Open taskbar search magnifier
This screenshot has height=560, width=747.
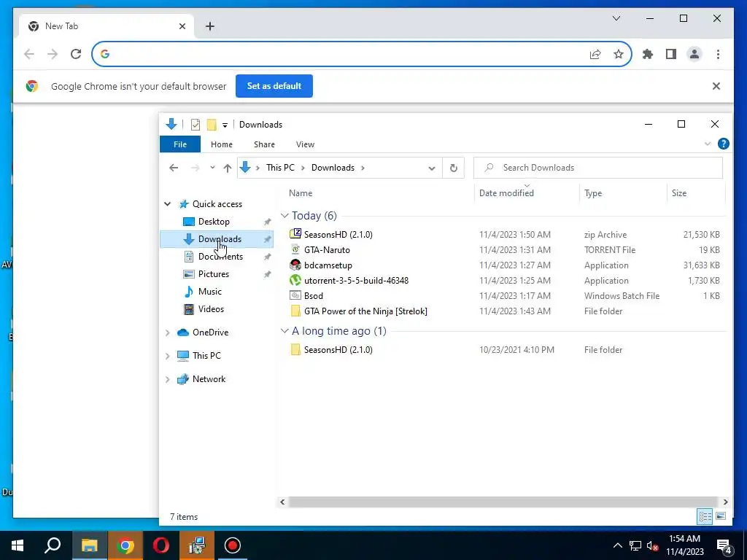click(x=53, y=545)
